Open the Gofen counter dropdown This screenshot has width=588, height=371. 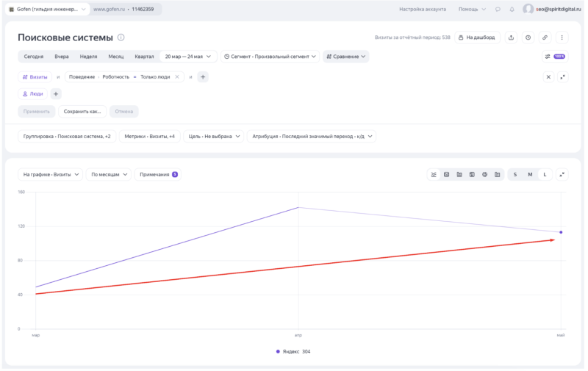(x=48, y=10)
